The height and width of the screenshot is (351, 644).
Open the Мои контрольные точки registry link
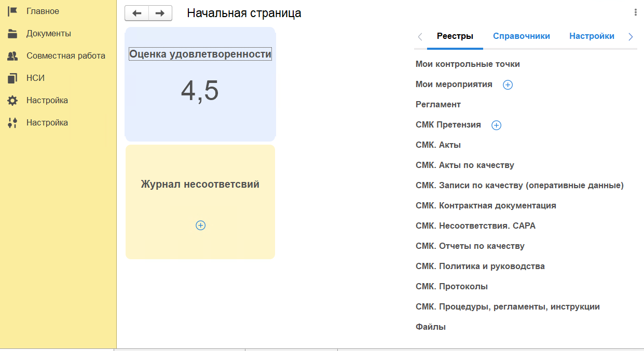tap(468, 64)
